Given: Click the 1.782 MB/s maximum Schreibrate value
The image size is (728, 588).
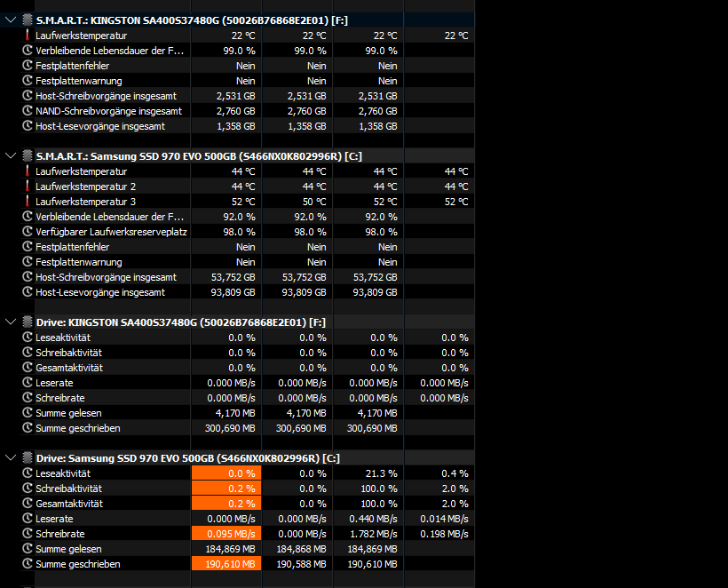Looking at the screenshot, I should [373, 534].
